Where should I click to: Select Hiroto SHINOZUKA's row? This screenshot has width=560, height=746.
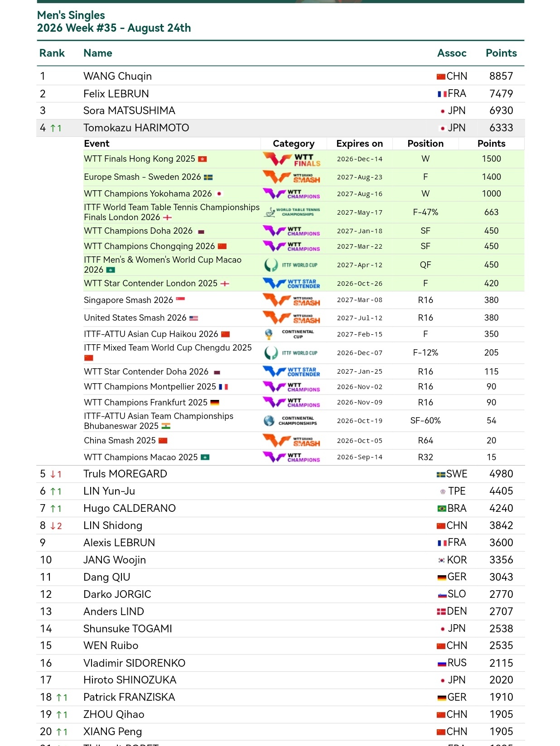click(280, 680)
